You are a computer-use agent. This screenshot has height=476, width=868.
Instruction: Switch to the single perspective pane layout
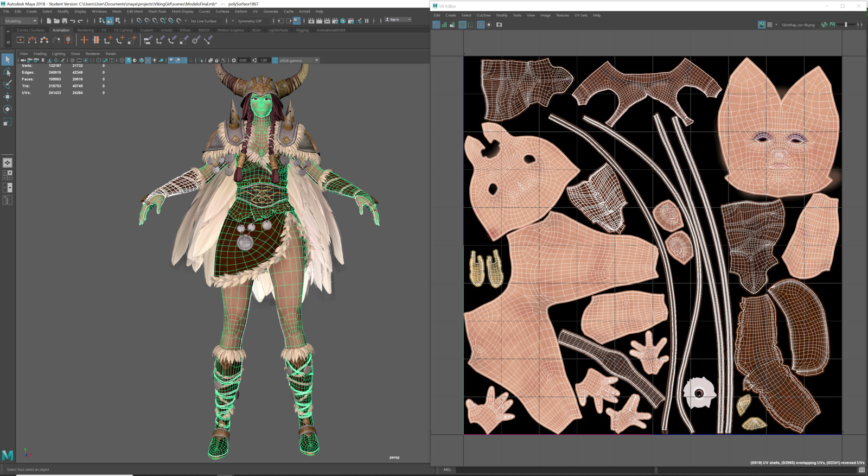point(8,162)
